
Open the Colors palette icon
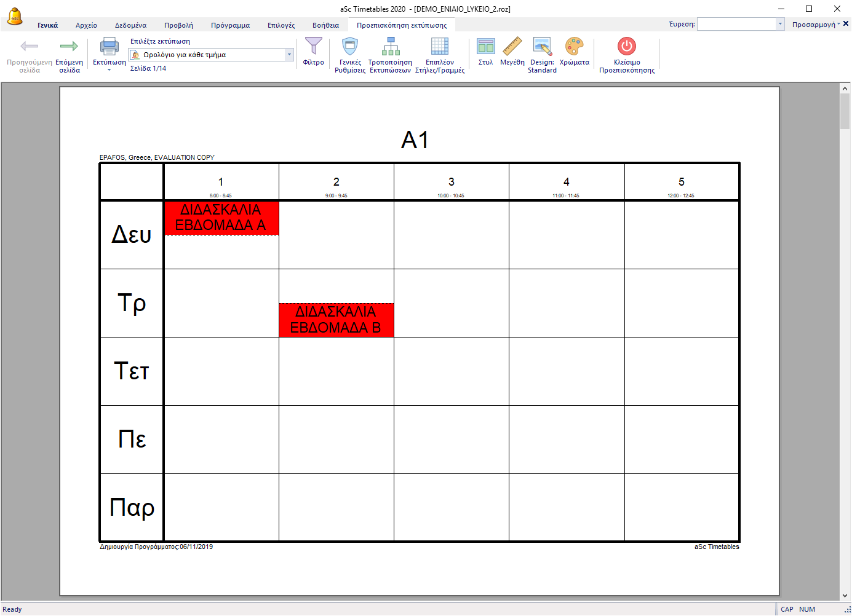click(574, 47)
